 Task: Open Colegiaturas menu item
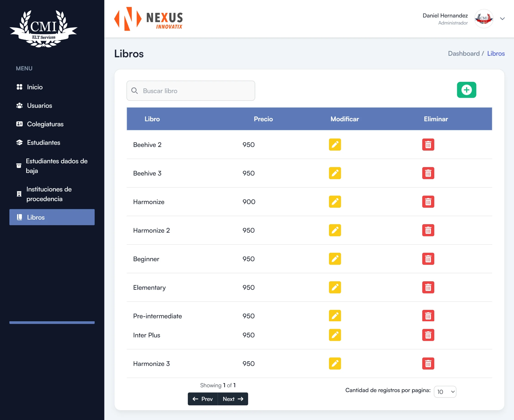(45, 124)
